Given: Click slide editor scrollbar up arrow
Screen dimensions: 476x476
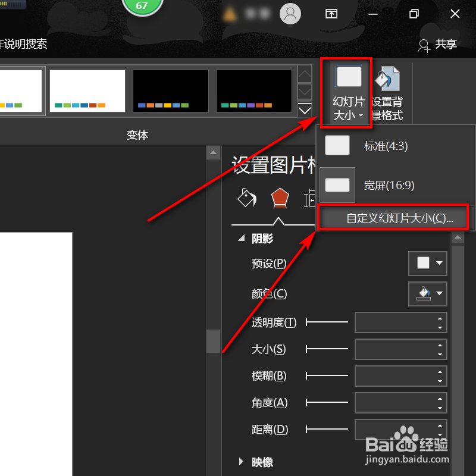Looking at the screenshot, I should pos(213,152).
